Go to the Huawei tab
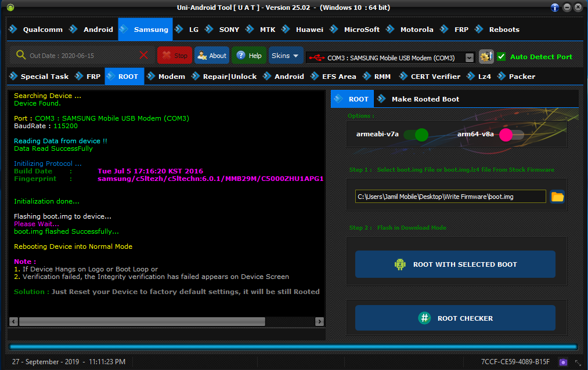This screenshot has width=588, height=370. [x=302, y=29]
